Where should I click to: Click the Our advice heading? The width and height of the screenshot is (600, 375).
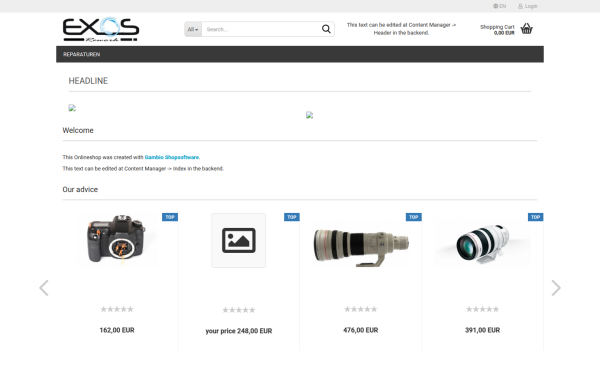[x=80, y=189]
